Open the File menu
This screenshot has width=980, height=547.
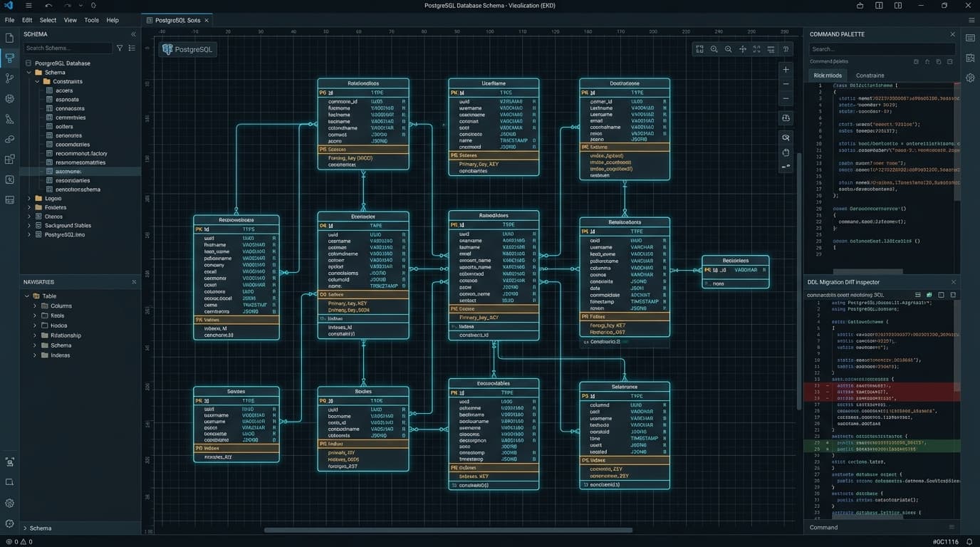click(10, 20)
